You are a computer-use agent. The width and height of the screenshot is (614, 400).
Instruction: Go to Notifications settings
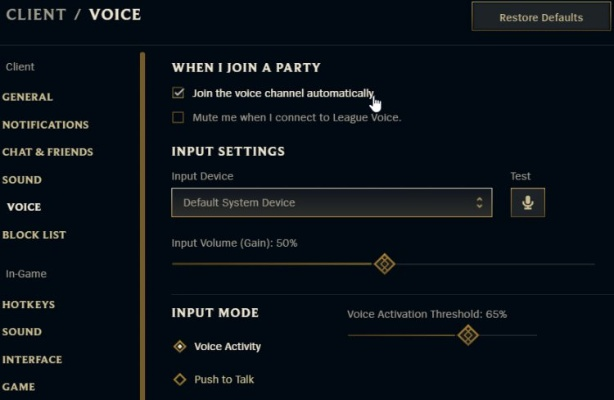[45, 125]
